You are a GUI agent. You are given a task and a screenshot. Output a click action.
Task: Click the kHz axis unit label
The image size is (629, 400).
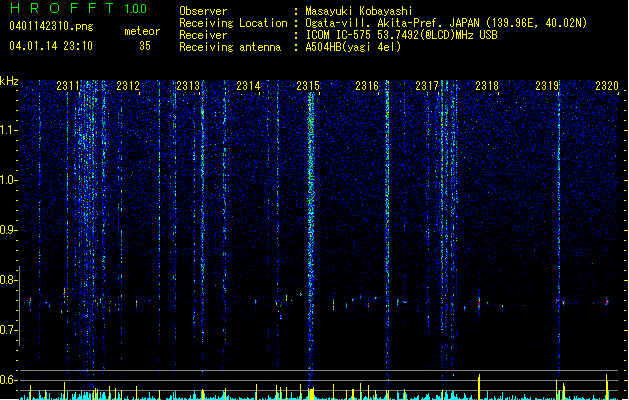point(9,81)
